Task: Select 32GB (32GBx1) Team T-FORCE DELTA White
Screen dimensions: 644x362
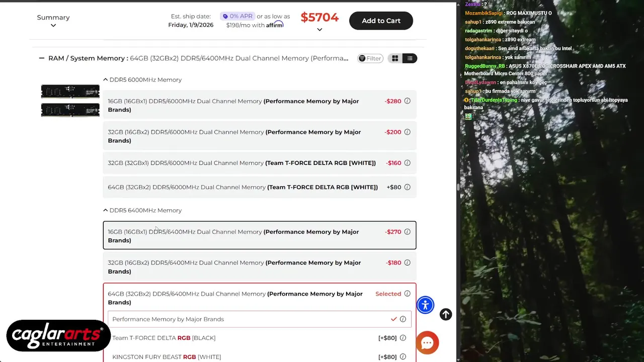Action: pyautogui.click(x=260, y=163)
